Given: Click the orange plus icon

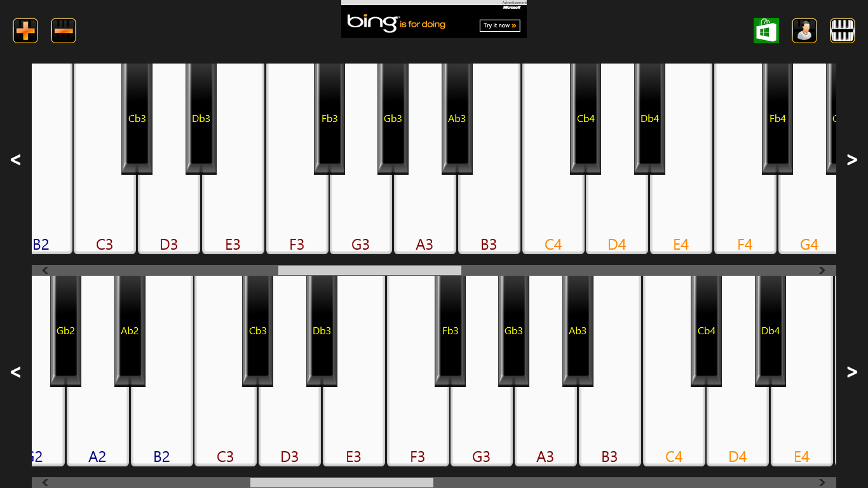Looking at the screenshot, I should coord(25,30).
